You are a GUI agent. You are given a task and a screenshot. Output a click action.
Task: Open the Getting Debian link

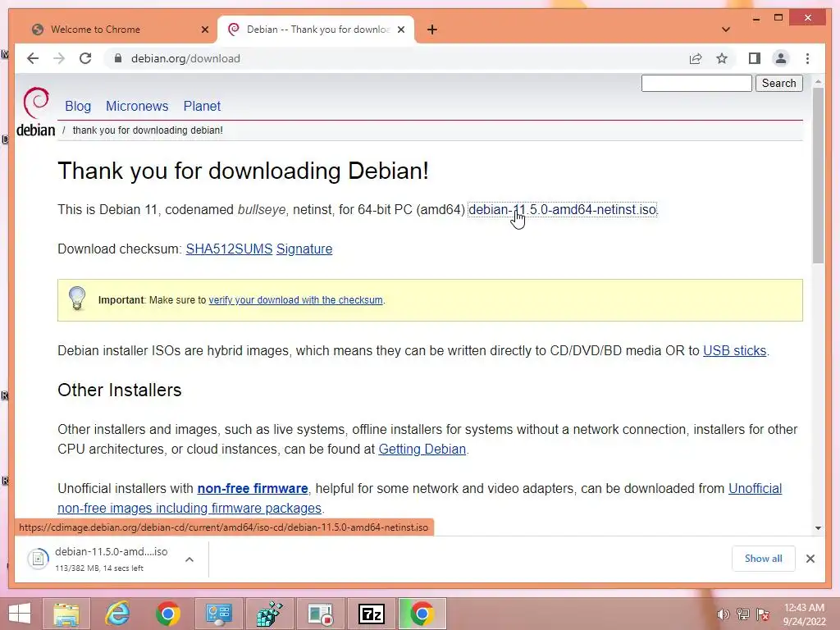tap(422, 449)
